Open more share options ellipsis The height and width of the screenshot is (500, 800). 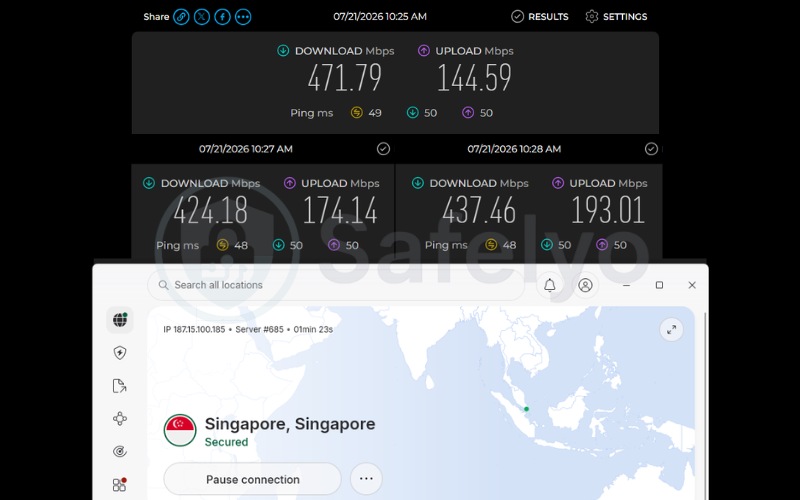pyautogui.click(x=243, y=17)
